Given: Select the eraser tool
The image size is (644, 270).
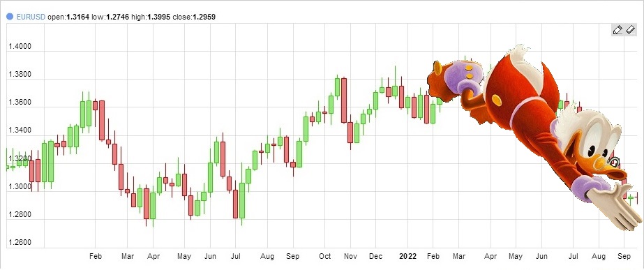Looking at the screenshot, I should tap(631, 30).
